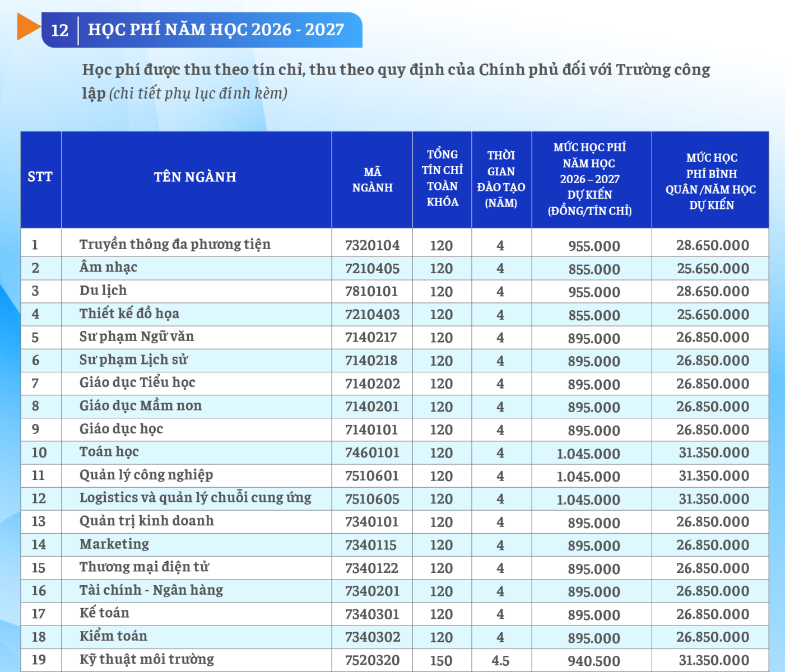Click the section number 12 badge
The image size is (785, 672).
click(x=59, y=30)
